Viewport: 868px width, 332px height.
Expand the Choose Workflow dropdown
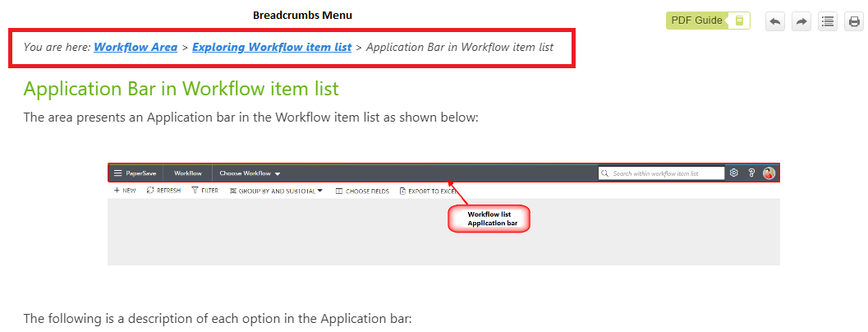coord(250,173)
